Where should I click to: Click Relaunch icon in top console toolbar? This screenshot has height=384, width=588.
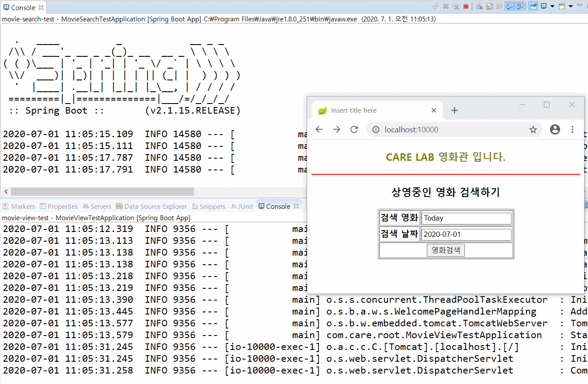coord(436,6)
